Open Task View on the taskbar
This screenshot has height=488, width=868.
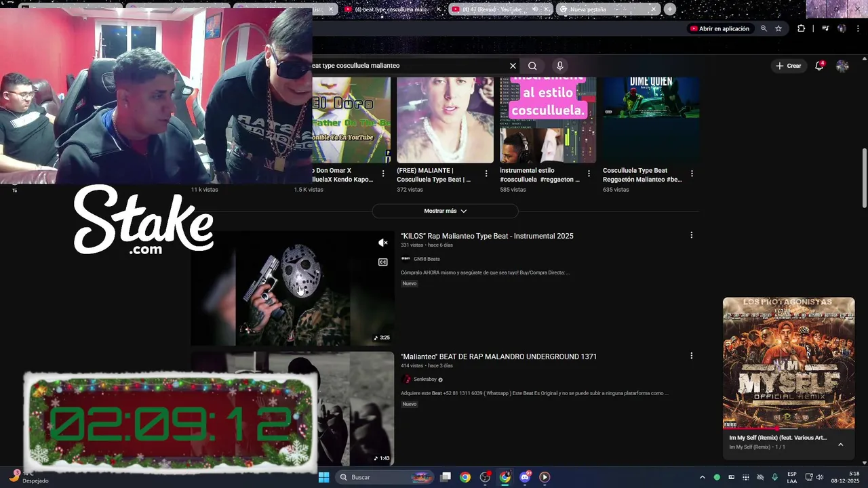click(x=446, y=477)
